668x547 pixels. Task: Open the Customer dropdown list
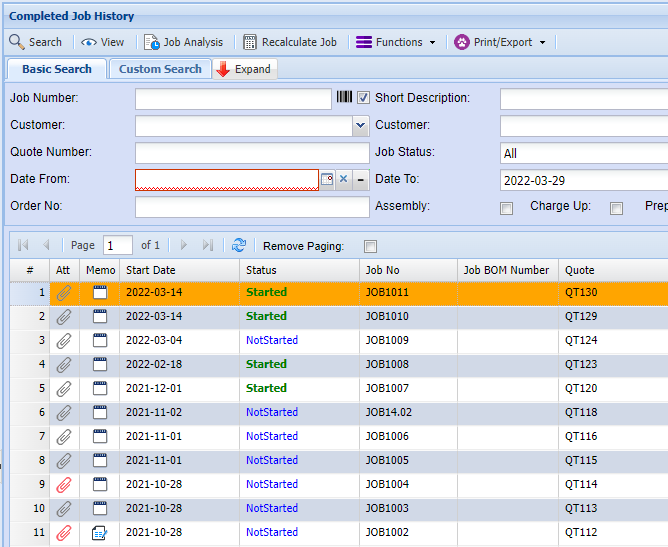pos(360,126)
